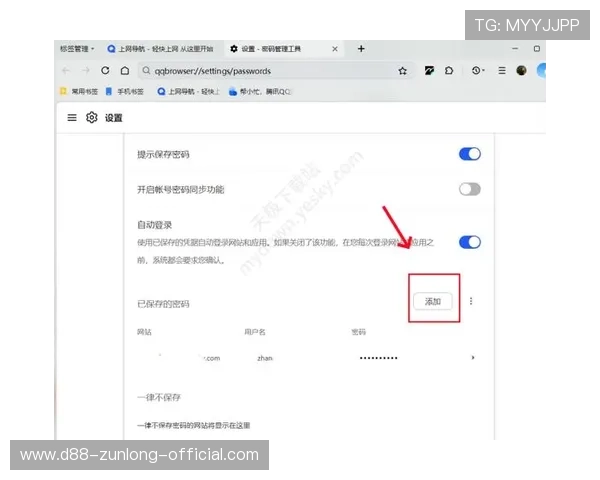Click the 密码 column header

pyautogui.click(x=359, y=332)
